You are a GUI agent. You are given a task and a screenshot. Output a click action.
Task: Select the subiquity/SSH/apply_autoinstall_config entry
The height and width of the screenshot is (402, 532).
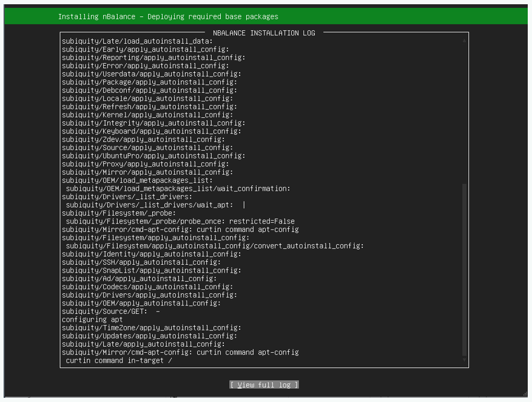pos(141,262)
